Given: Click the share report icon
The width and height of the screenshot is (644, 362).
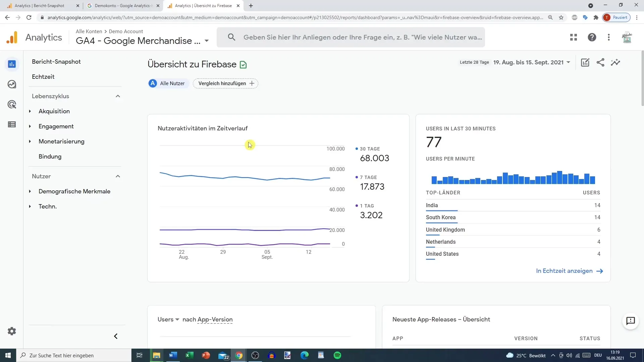Looking at the screenshot, I should (601, 62).
